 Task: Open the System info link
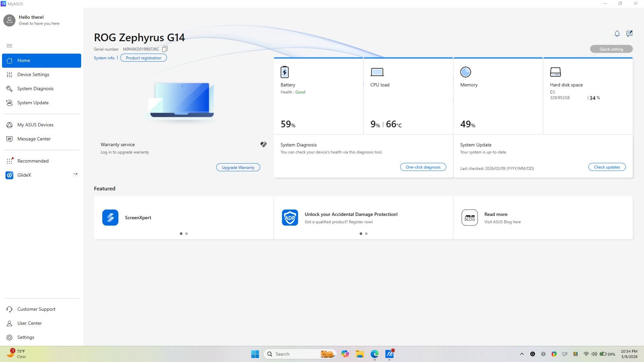click(104, 58)
